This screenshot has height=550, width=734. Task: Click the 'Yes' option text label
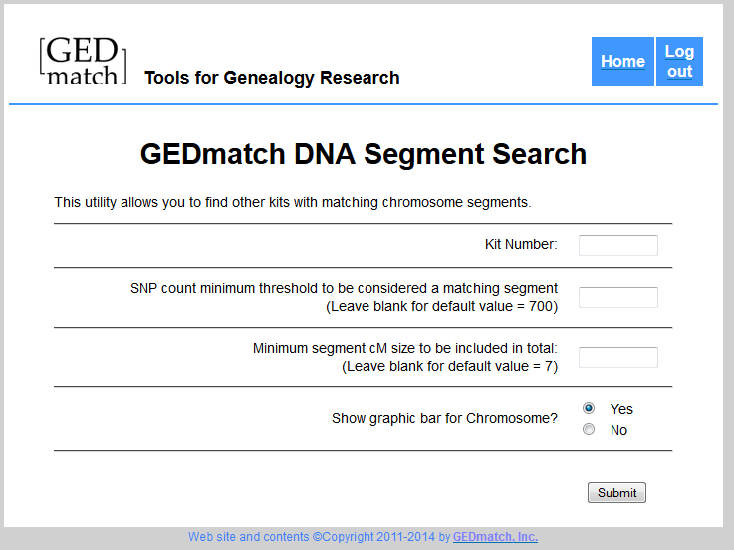pyautogui.click(x=621, y=409)
